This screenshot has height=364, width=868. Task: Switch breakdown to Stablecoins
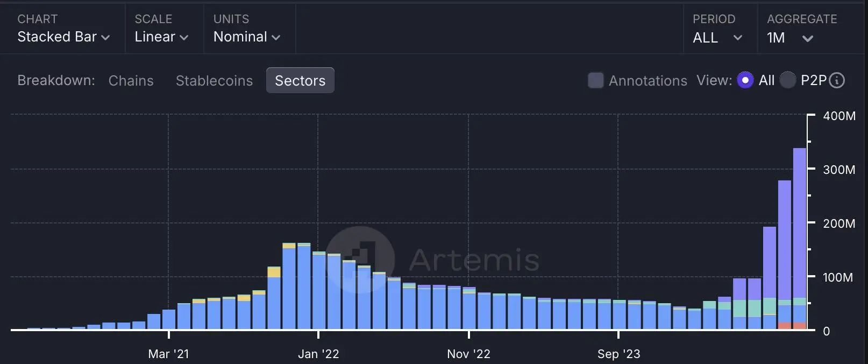tap(214, 80)
